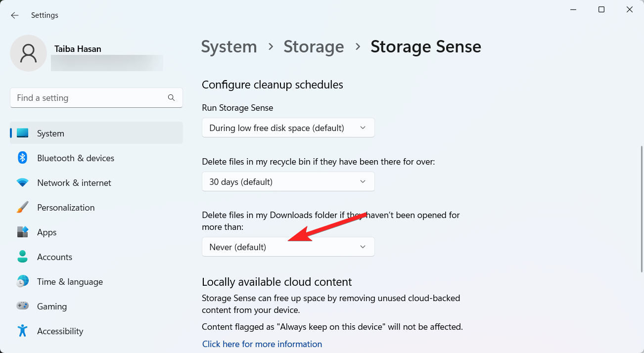Click System in the breadcrumb path

point(229,46)
